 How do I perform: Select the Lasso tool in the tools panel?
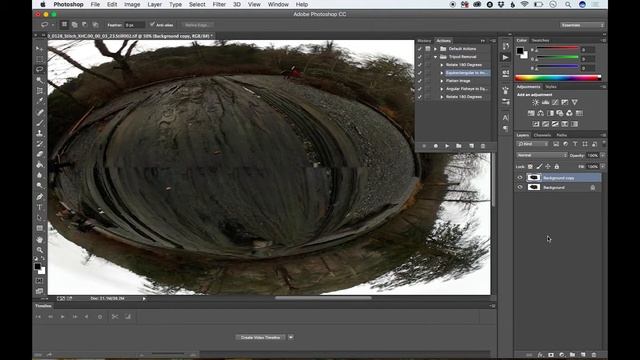[40, 70]
